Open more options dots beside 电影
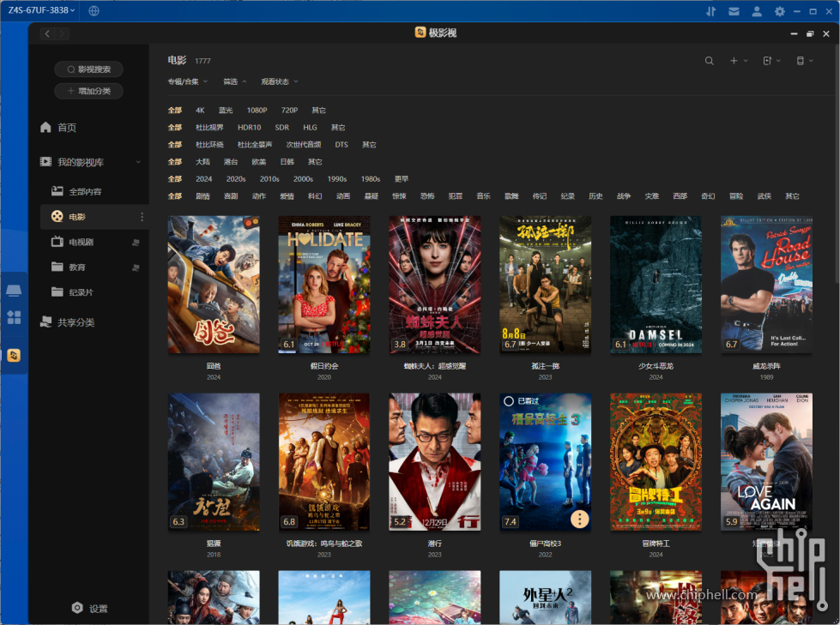The width and height of the screenshot is (840, 625). pyautogui.click(x=142, y=217)
